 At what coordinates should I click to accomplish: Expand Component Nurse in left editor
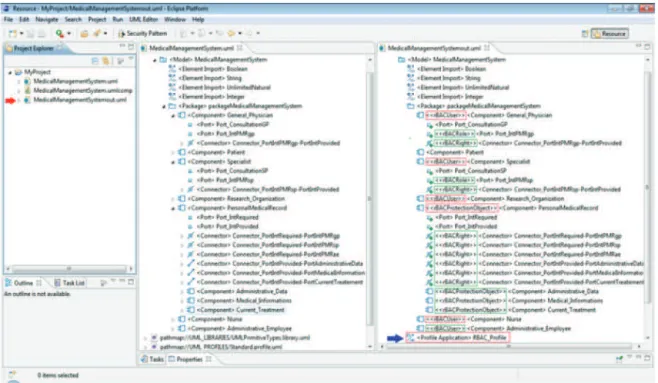[x=173, y=319]
